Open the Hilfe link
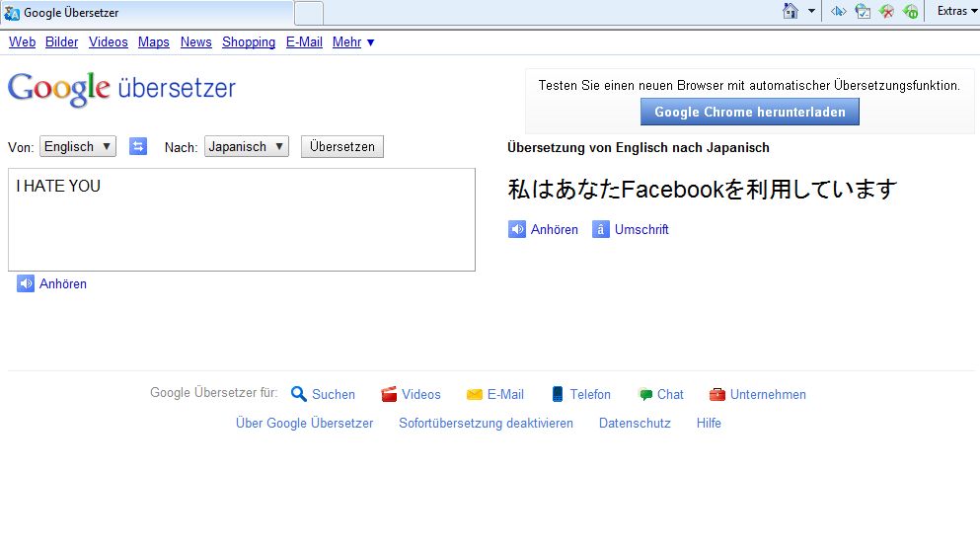 tap(709, 424)
